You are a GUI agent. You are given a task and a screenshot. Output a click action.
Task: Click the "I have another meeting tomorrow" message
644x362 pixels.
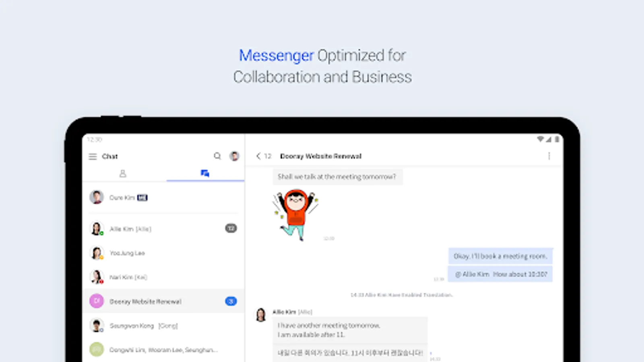350,330
